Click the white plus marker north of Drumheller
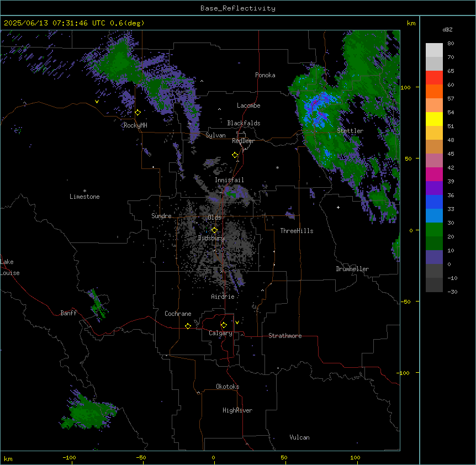This screenshot has width=476, height=465. (x=338, y=207)
